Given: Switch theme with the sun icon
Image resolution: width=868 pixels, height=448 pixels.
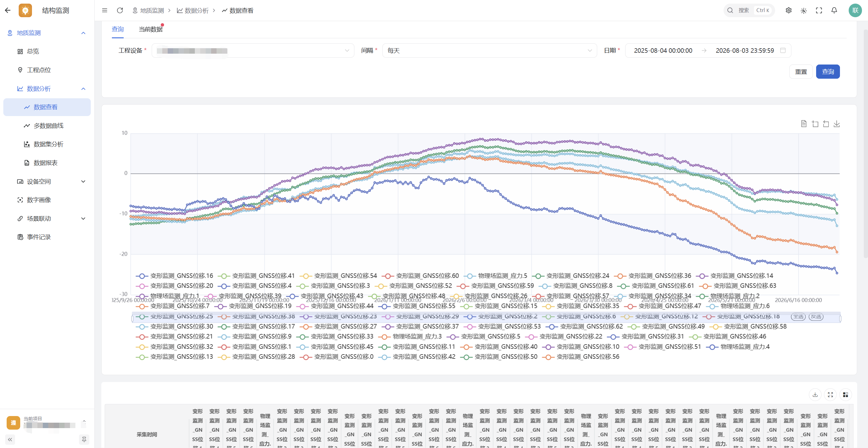Looking at the screenshot, I should click(804, 11).
